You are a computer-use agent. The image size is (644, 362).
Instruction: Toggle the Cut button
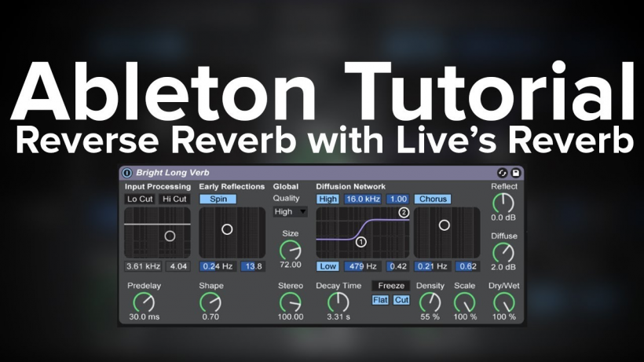click(x=401, y=300)
